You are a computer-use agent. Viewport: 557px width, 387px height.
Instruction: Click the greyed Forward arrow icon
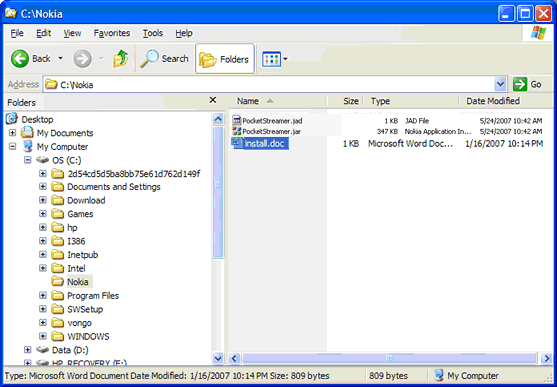(x=82, y=59)
